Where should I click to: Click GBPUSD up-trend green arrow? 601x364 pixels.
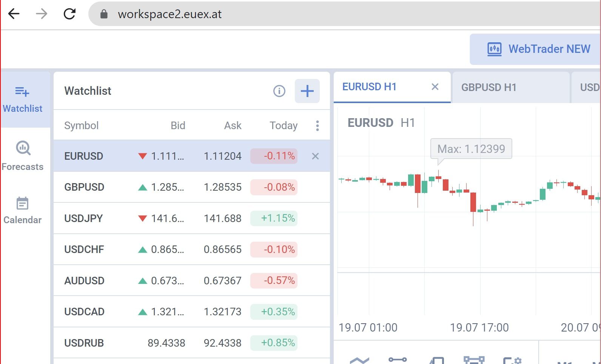coord(143,187)
